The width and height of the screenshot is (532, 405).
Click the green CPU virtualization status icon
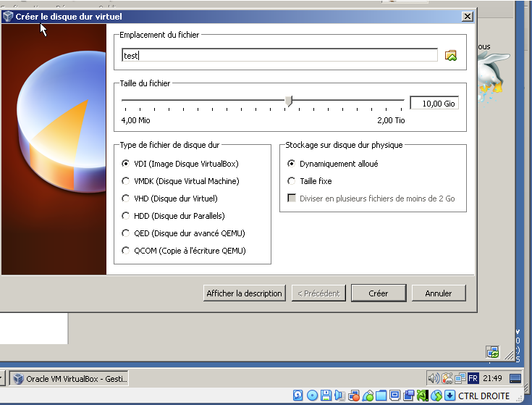[x=423, y=396]
